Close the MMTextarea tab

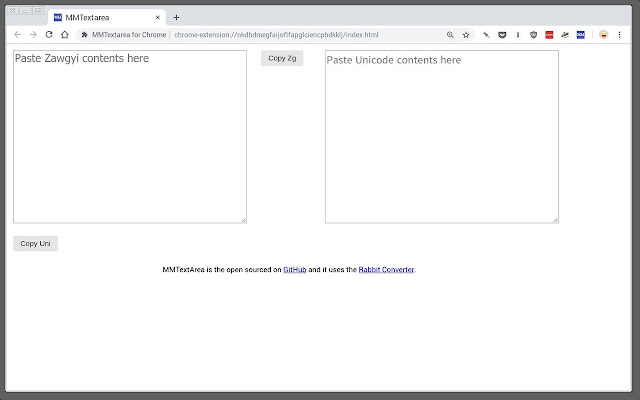pos(158,18)
